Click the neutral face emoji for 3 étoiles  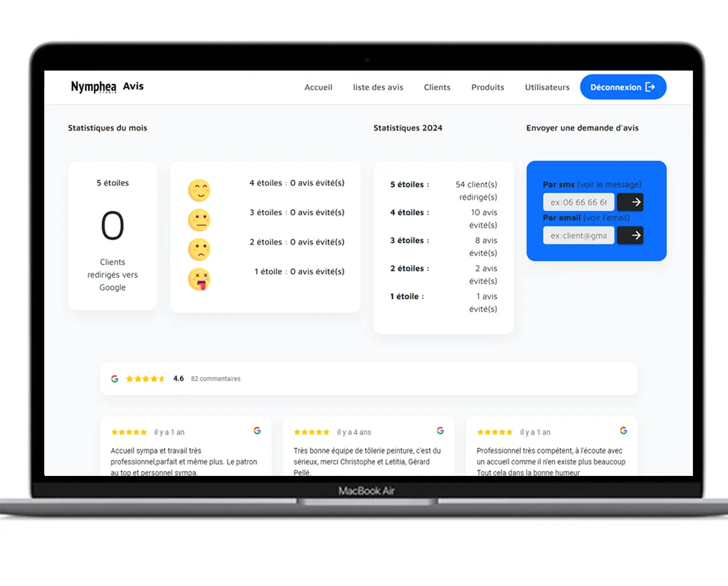pos(199,220)
